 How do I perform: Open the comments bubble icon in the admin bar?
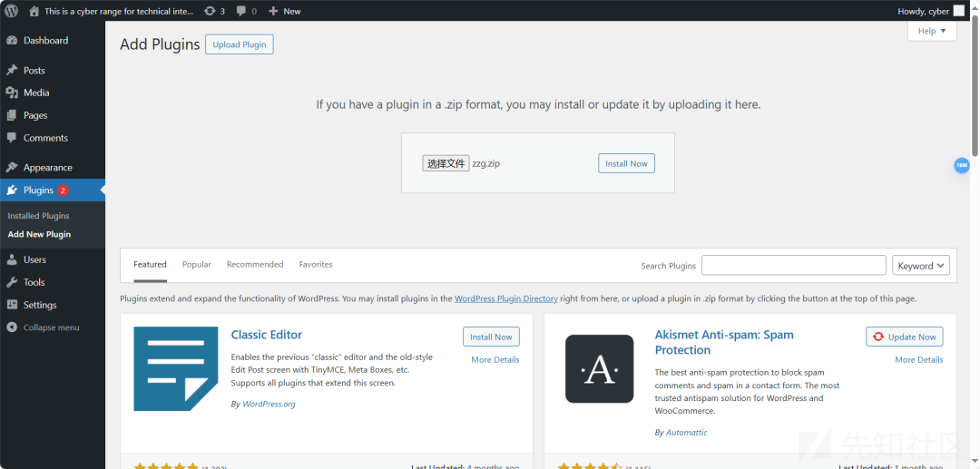tap(241, 11)
